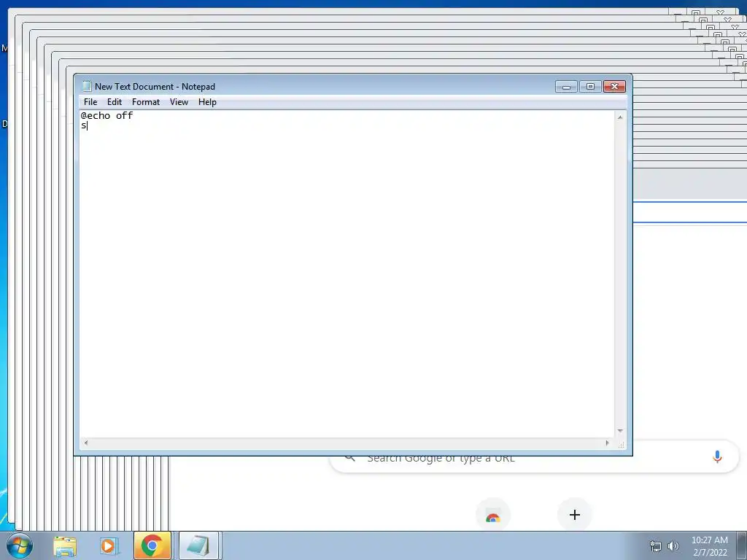Switch to Google Chrome in the taskbar
Viewport: 747px width, 560px height.
pyautogui.click(x=152, y=545)
